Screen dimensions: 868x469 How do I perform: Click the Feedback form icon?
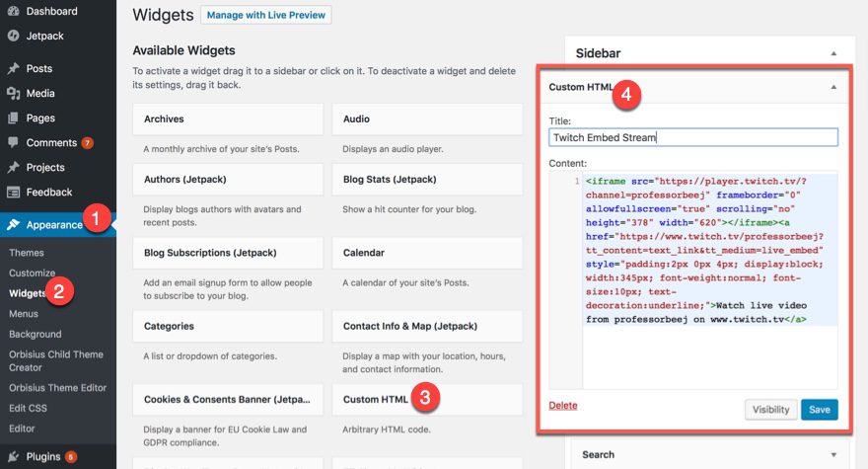pyautogui.click(x=13, y=193)
